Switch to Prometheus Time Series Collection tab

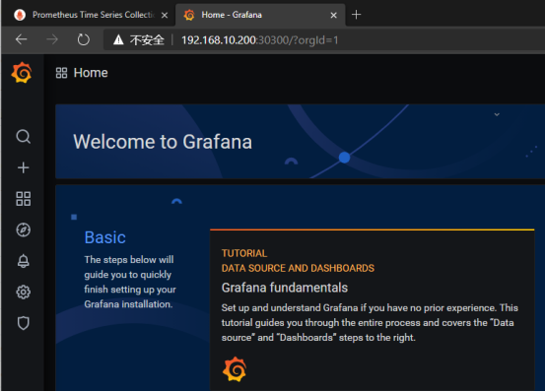tap(89, 15)
